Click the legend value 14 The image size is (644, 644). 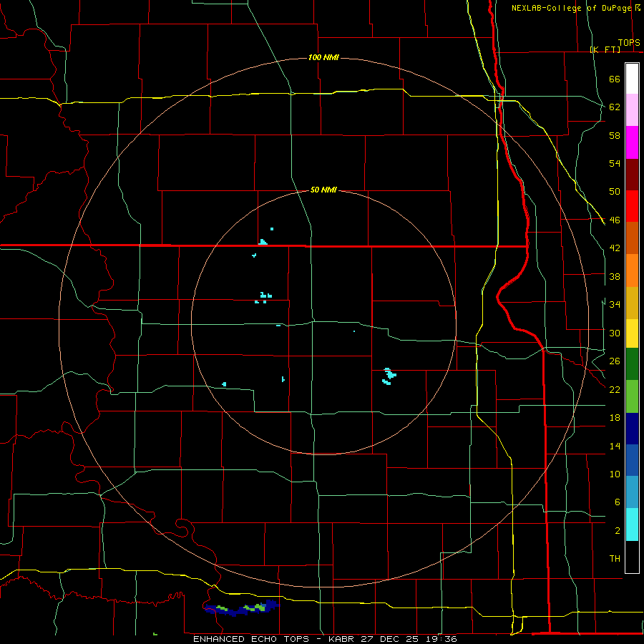[x=615, y=446]
